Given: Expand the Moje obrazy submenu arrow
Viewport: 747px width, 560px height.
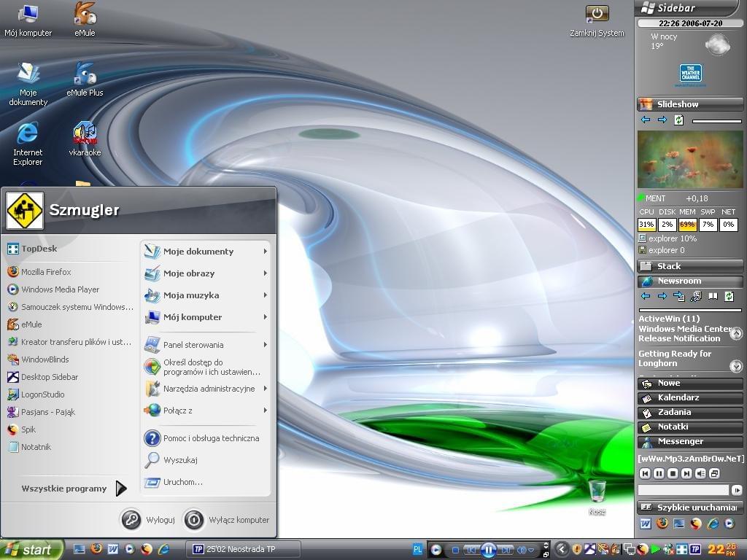Looking at the screenshot, I should 266,273.
